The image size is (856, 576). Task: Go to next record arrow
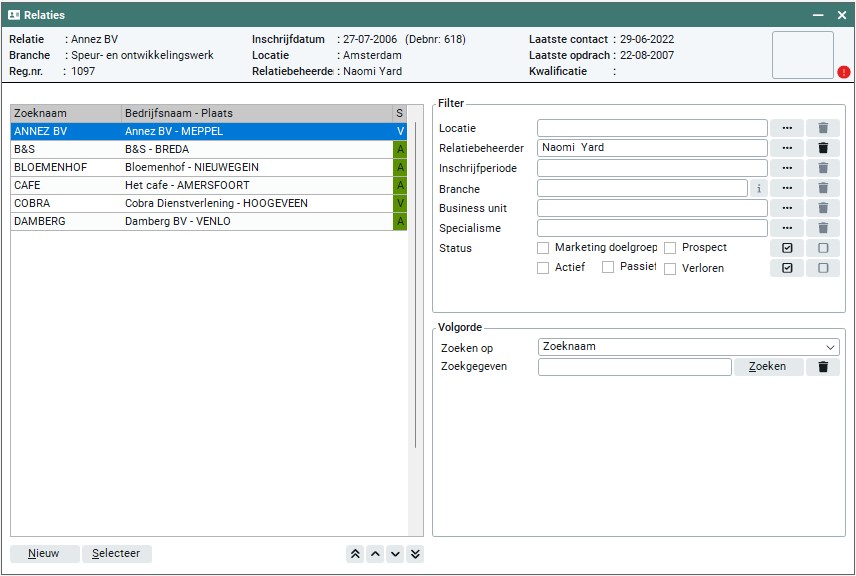[x=395, y=554]
